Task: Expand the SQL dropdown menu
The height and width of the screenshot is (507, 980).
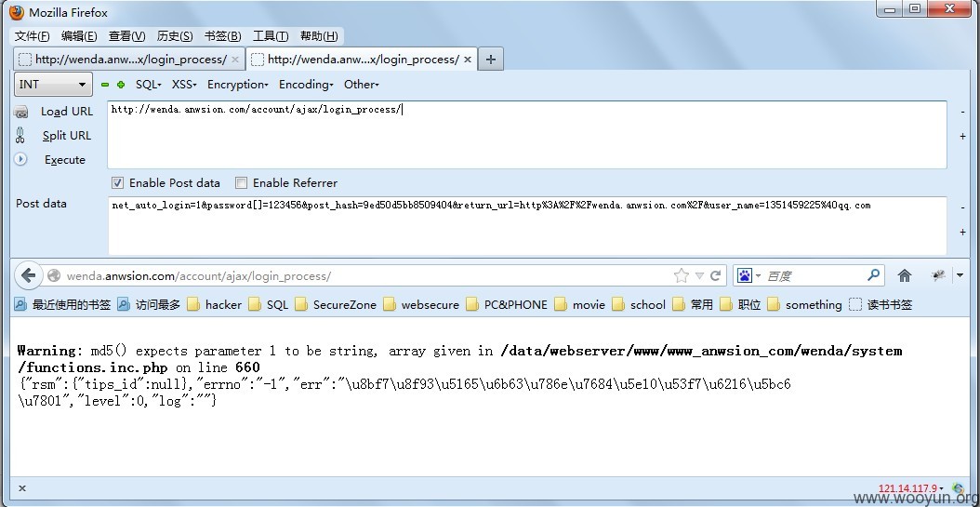Action: pyautogui.click(x=149, y=85)
